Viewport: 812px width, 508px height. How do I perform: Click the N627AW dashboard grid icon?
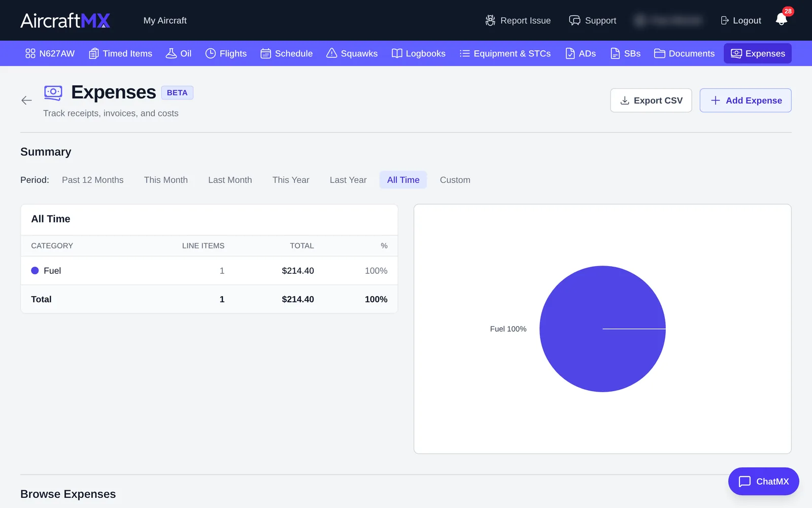(x=30, y=53)
